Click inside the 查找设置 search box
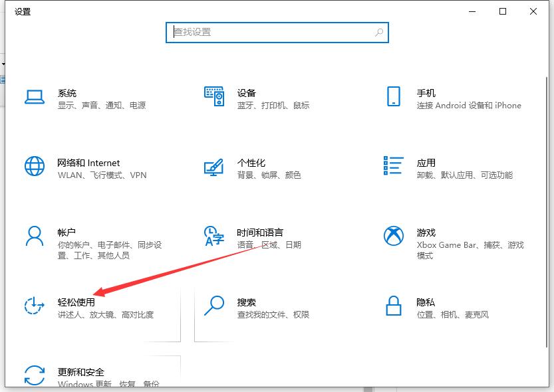554x392 pixels. tap(277, 33)
